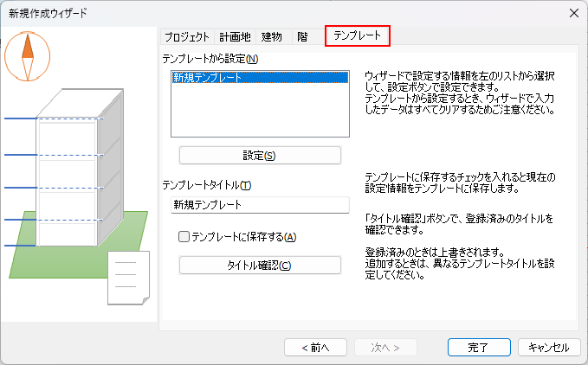This screenshot has height=365, width=588.
Task: Click the gray building illustration
Action: (x=74, y=173)
